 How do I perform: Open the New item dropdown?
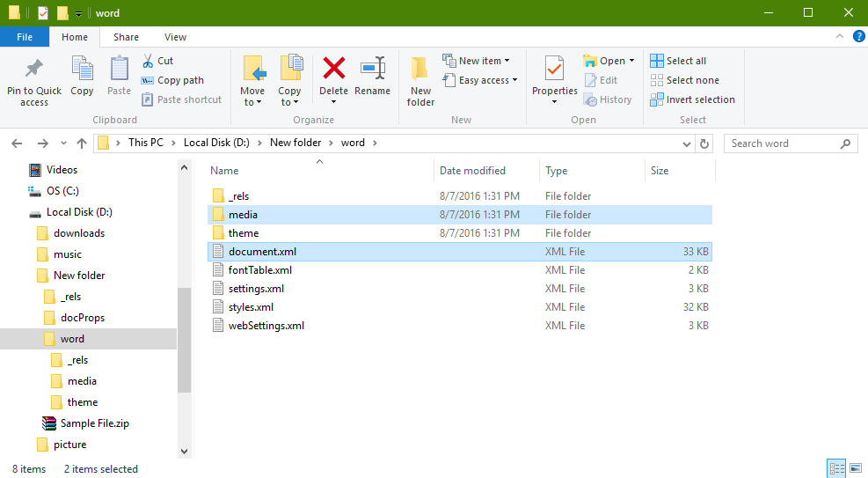pyautogui.click(x=476, y=61)
